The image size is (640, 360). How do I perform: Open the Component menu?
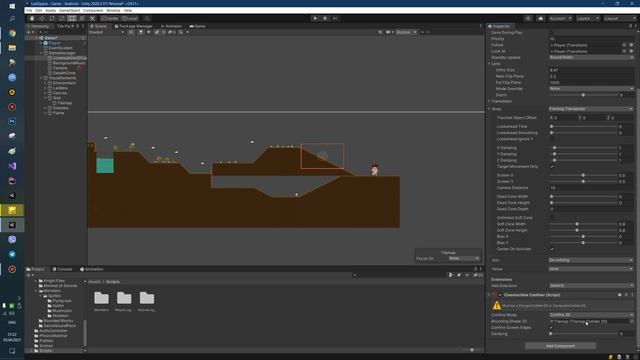pos(93,11)
